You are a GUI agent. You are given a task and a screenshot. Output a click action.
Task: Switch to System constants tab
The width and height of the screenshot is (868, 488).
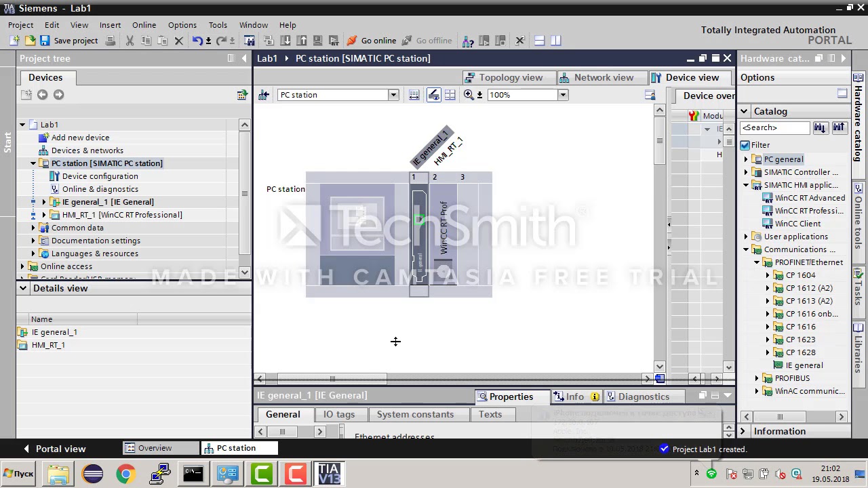coord(415,414)
